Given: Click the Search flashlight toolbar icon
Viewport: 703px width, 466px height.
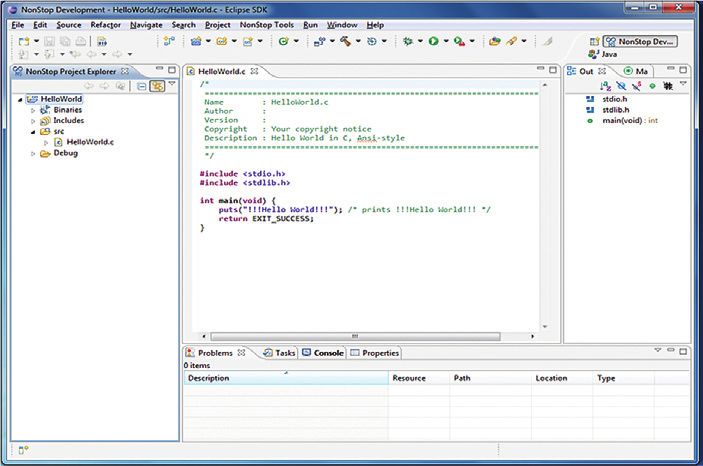Looking at the screenshot, I should tap(512, 41).
